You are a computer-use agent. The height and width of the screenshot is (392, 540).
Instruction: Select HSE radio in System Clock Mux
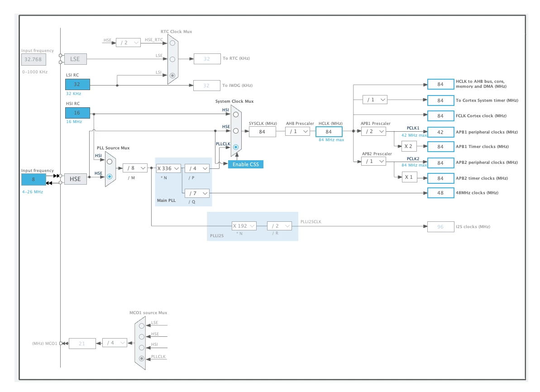[236, 131]
